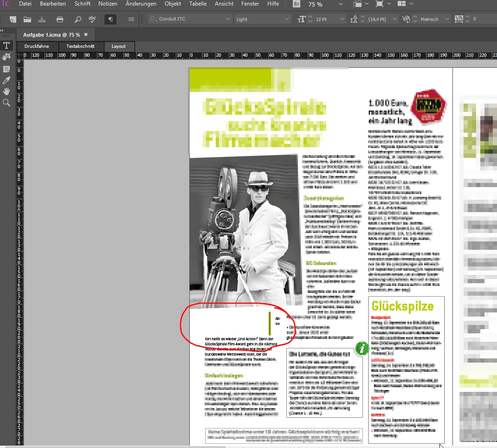Toggle hidden characters pilcrow button
Image resolution: width=497 pixels, height=448 pixels.
point(110,19)
